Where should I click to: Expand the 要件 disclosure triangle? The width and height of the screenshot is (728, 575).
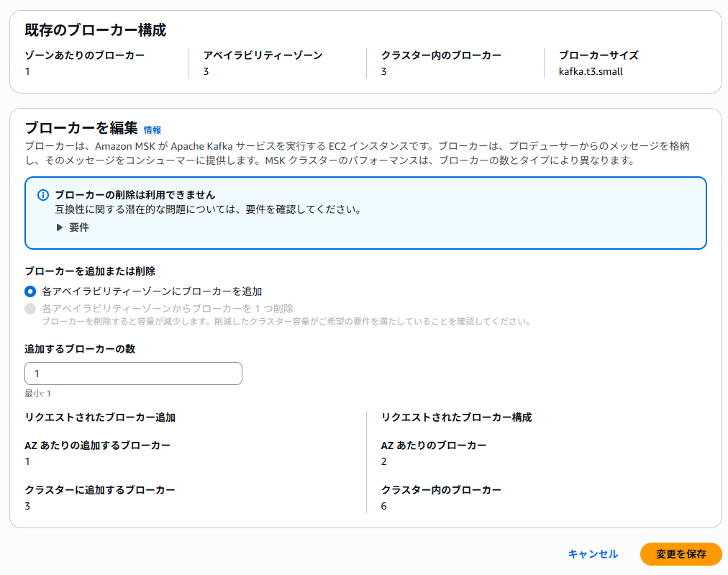tap(60, 227)
